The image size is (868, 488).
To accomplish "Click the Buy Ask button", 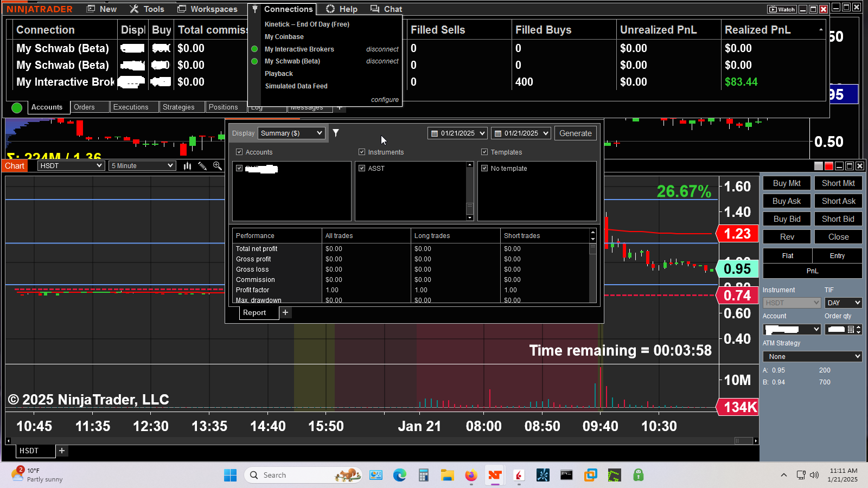I will (787, 201).
